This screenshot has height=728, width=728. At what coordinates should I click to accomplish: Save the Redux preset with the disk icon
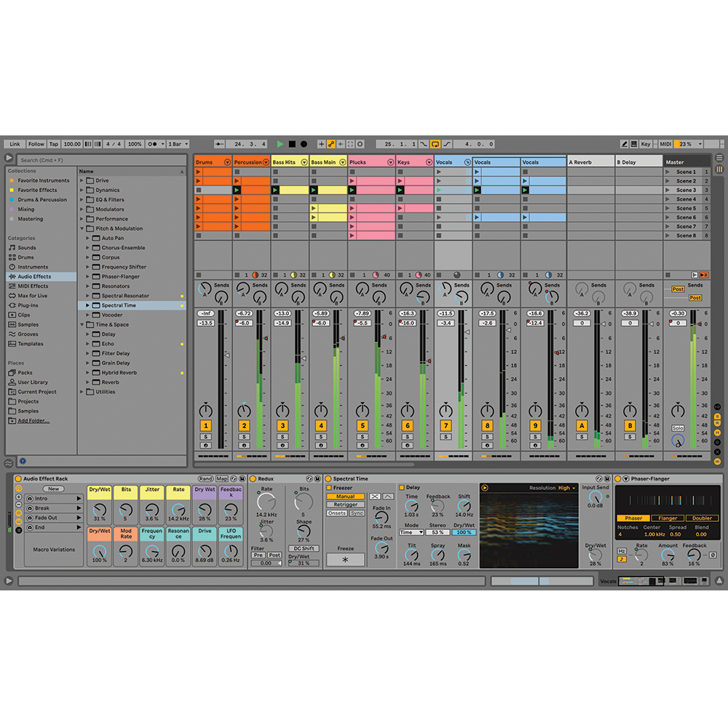(x=318, y=479)
